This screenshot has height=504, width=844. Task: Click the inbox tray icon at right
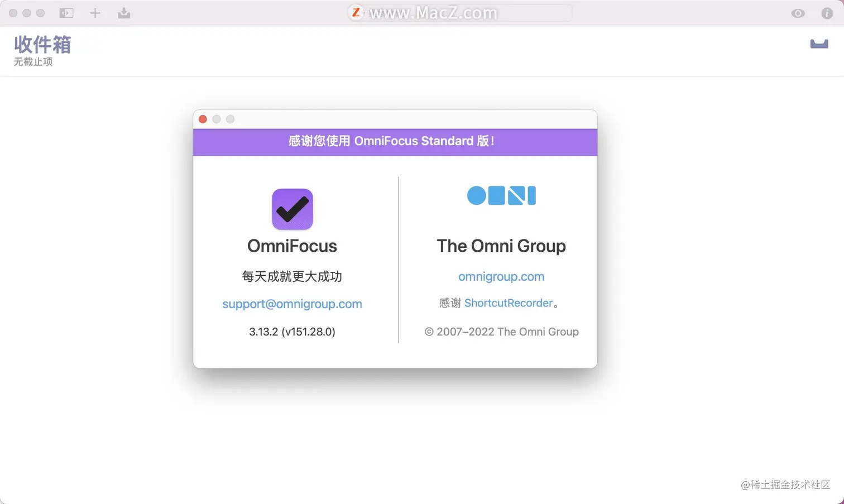pos(819,44)
